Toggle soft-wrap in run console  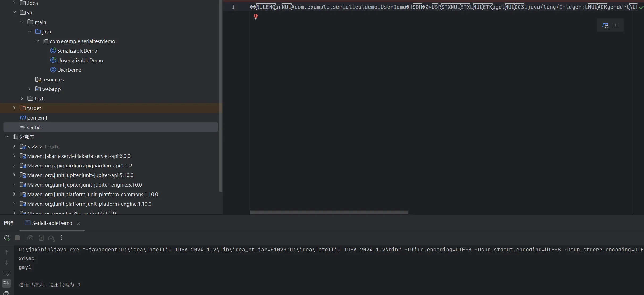point(6,273)
